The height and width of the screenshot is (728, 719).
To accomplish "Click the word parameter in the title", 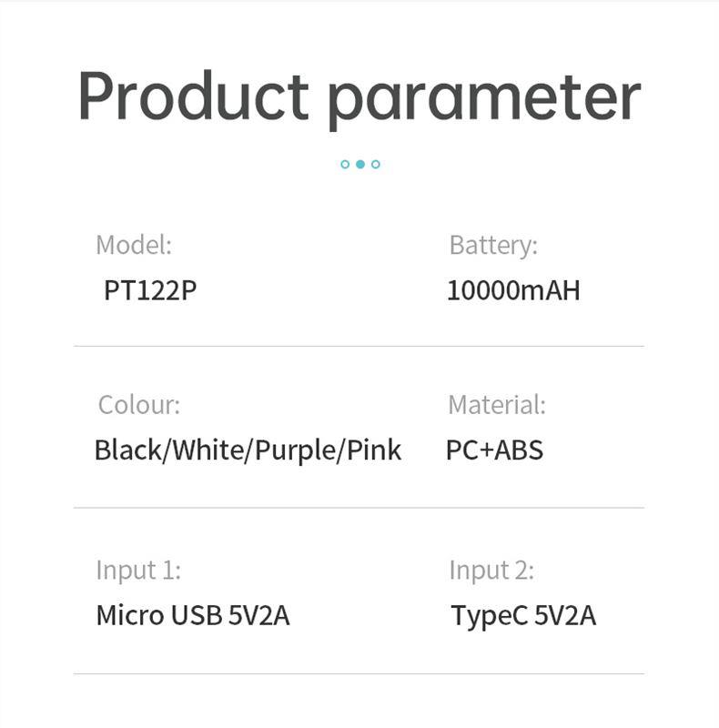I will point(482,98).
